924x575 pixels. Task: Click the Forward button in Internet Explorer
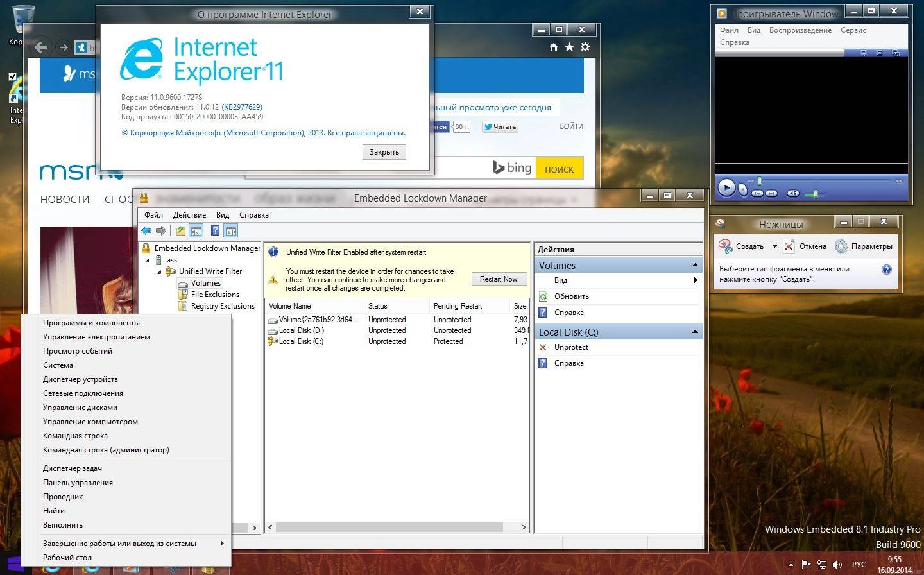point(63,47)
